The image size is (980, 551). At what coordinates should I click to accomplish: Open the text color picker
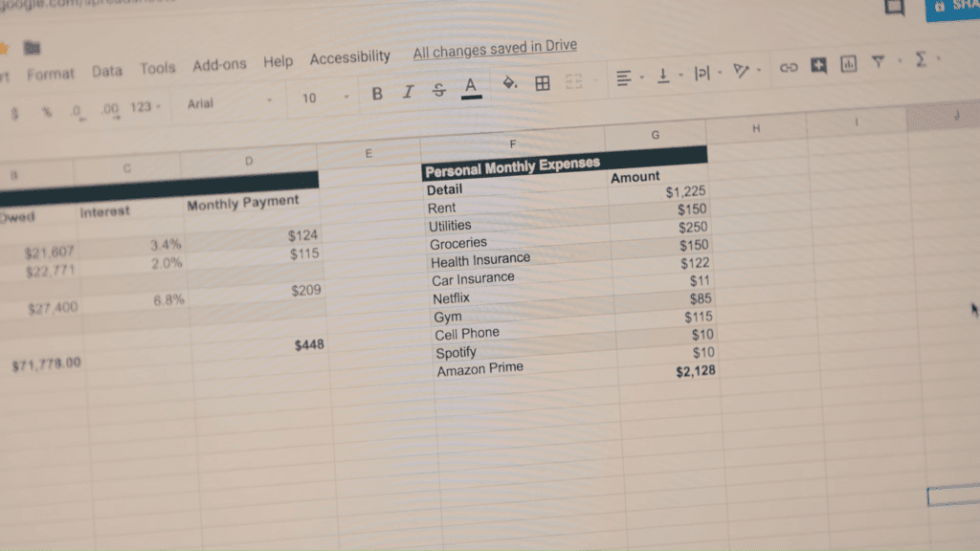pos(471,87)
